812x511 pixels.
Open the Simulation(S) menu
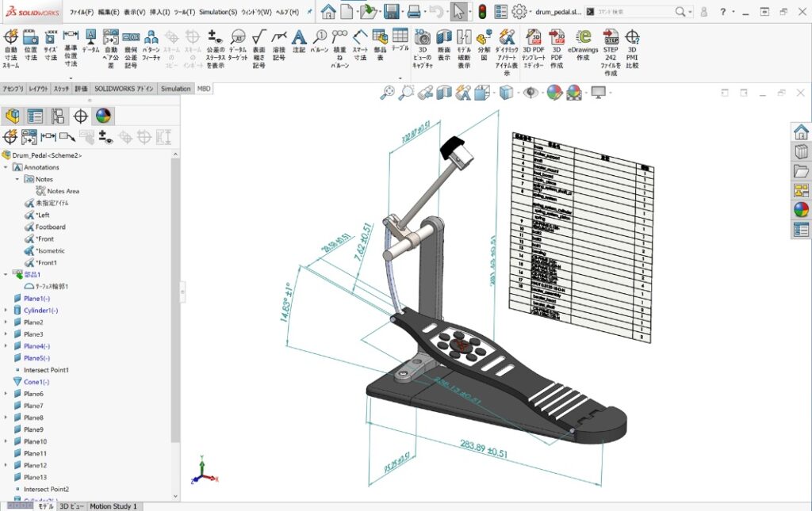(217, 12)
